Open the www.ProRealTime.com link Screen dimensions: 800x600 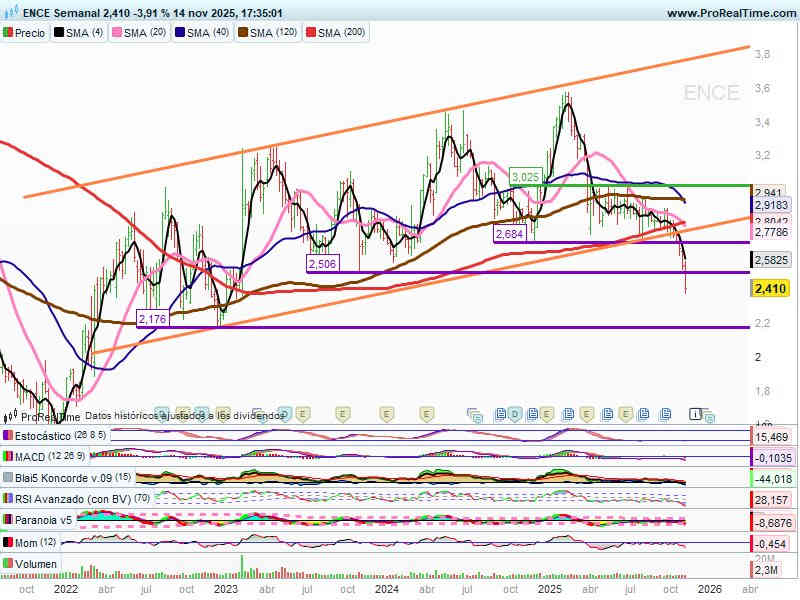[730, 13]
